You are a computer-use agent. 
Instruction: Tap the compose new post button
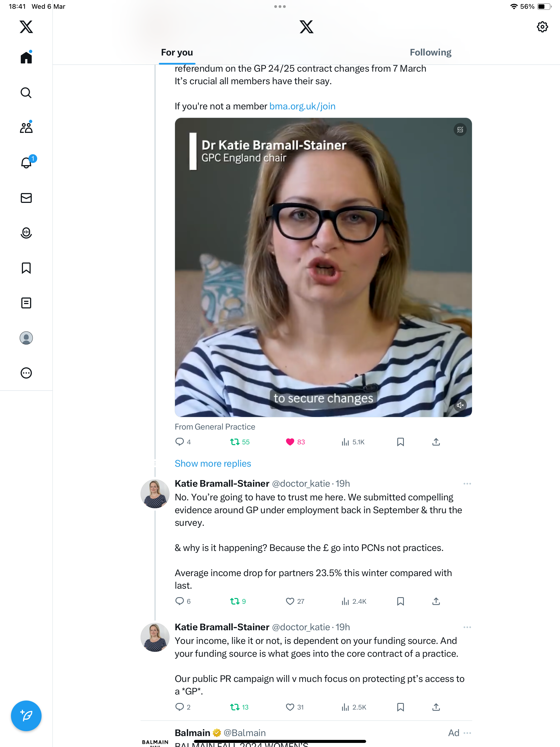(x=26, y=716)
